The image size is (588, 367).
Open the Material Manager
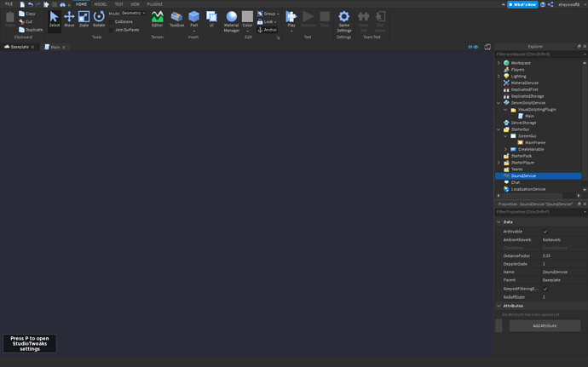[x=232, y=21]
